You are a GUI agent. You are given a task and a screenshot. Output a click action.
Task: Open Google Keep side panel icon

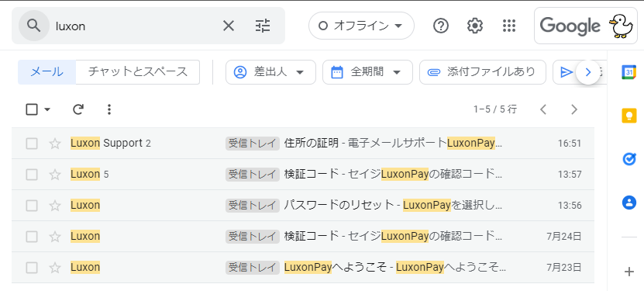629,116
